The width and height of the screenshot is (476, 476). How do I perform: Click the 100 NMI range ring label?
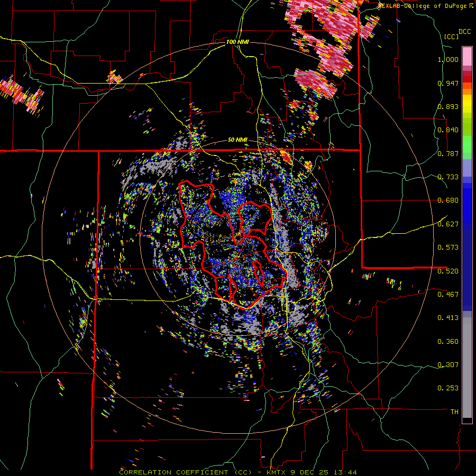click(237, 42)
